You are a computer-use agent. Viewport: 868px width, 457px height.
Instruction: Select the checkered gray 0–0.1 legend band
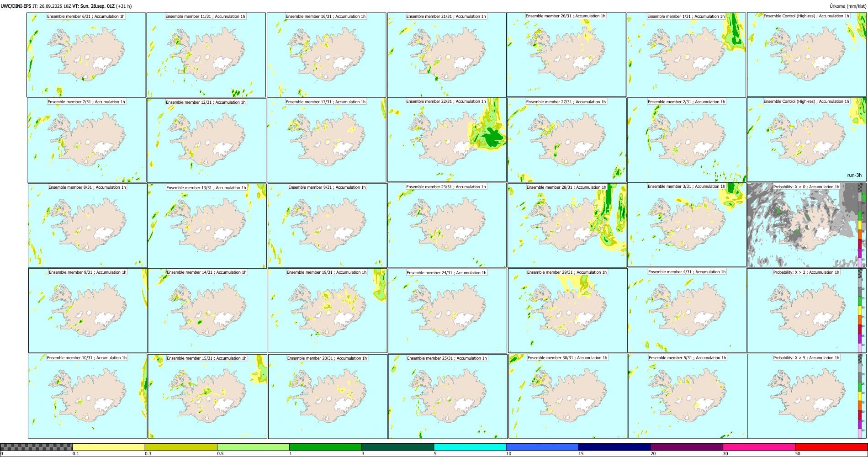tap(37, 447)
